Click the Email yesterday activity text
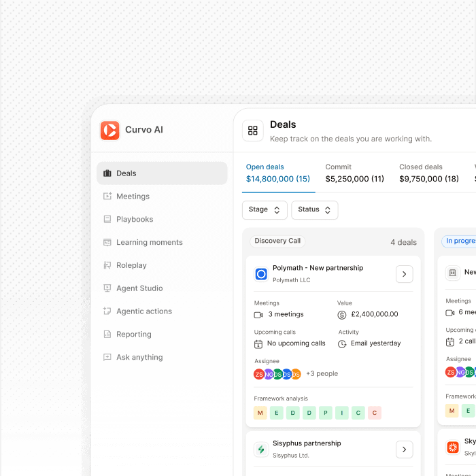Image resolution: width=476 pixels, height=476 pixels. [x=376, y=343]
